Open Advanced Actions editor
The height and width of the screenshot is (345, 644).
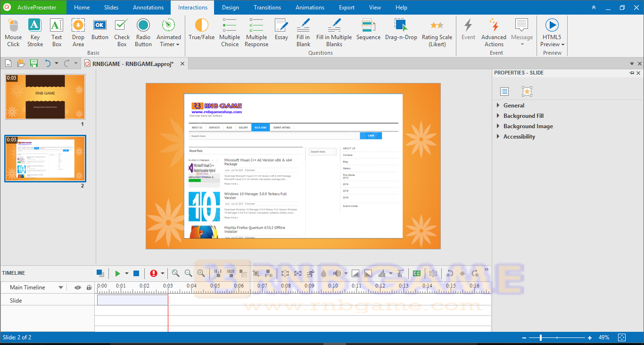[x=494, y=33]
